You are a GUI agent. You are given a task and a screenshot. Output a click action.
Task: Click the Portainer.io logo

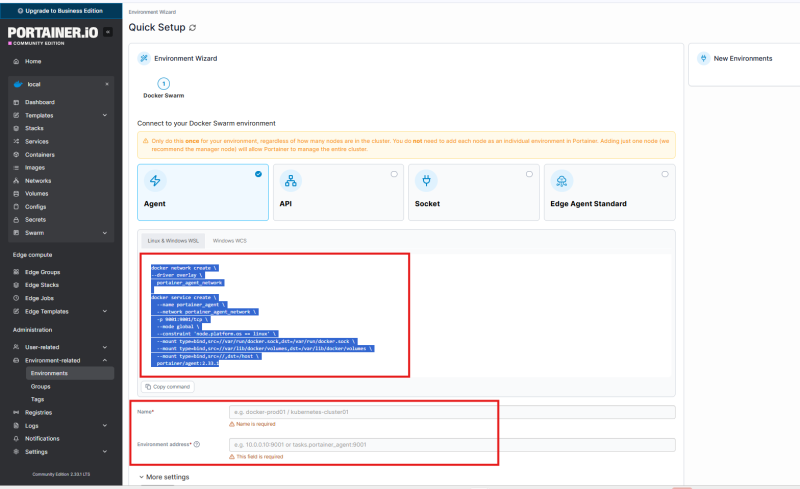pyautogui.click(x=53, y=34)
